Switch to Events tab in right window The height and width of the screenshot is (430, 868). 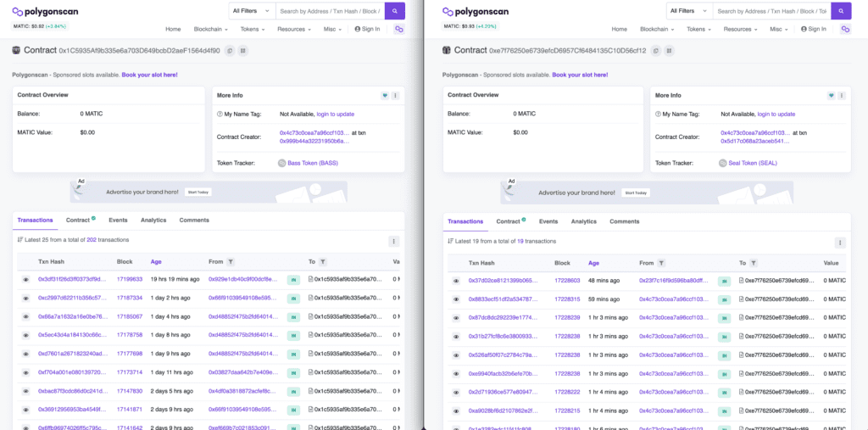548,221
